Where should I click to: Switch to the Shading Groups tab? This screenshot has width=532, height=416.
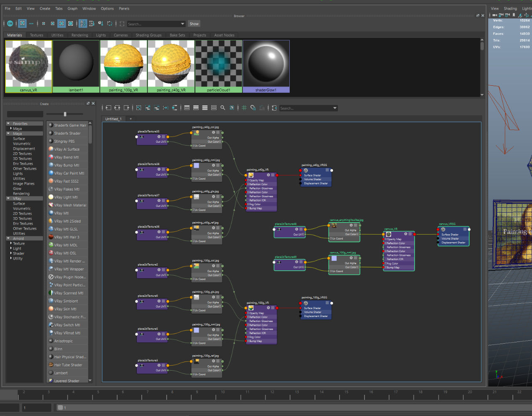click(x=148, y=35)
